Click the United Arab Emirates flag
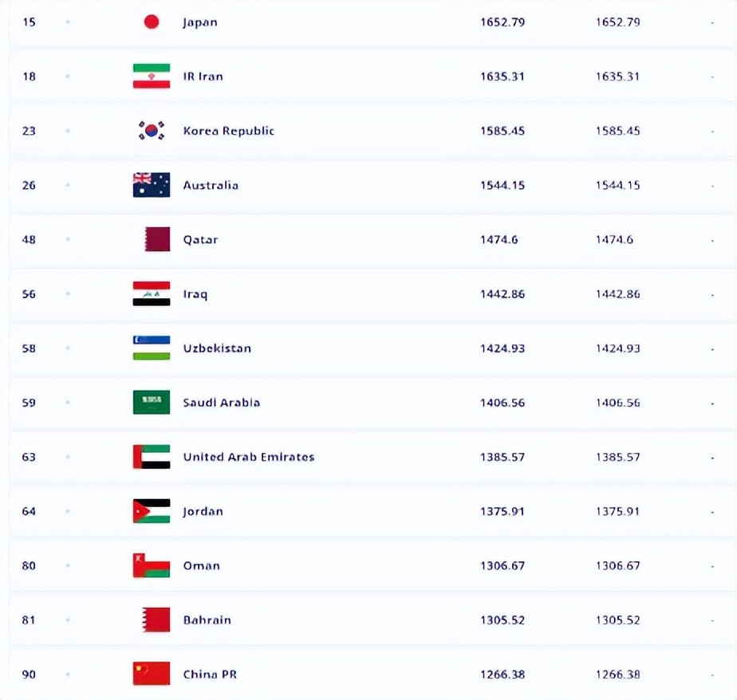The image size is (737, 700). tap(152, 457)
